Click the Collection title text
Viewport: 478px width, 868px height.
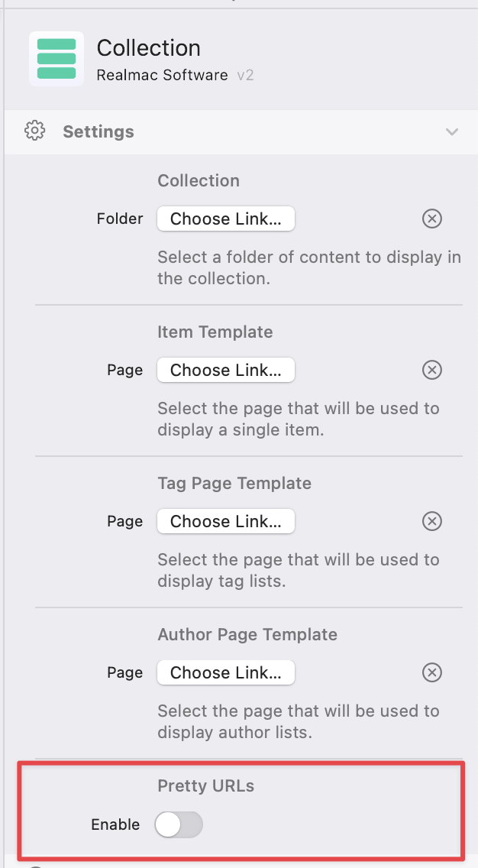148,48
